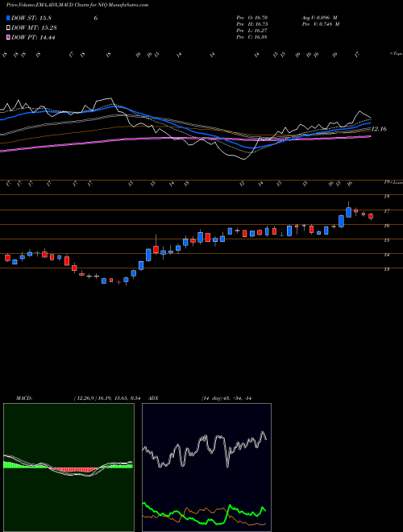Screen dimensions: 403x532
Task: Click the last red candlestick on price chart
Action: 371,217
